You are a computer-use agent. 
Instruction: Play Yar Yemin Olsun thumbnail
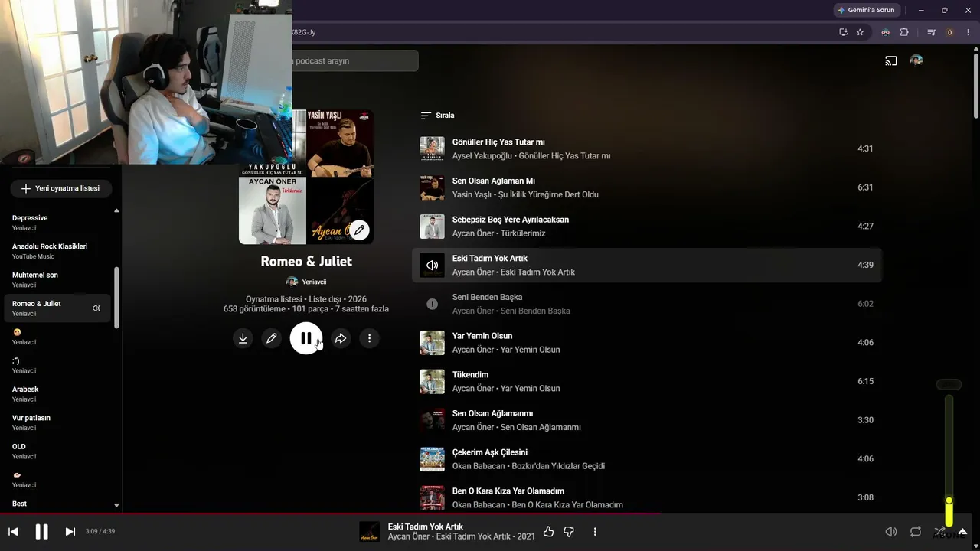432,343
